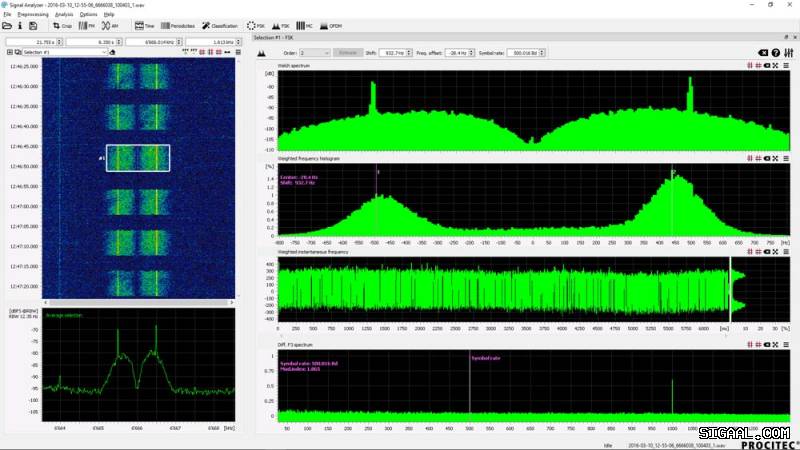Adjust the Shift value stepper
The width and height of the screenshot is (800, 450).
409,53
